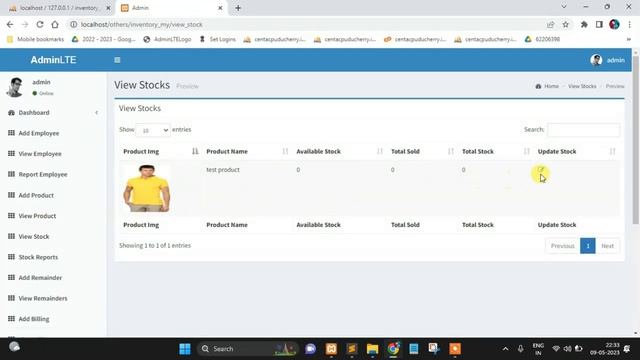Click the browser address bar URL
This screenshot has width=640, height=360.
click(141, 24)
